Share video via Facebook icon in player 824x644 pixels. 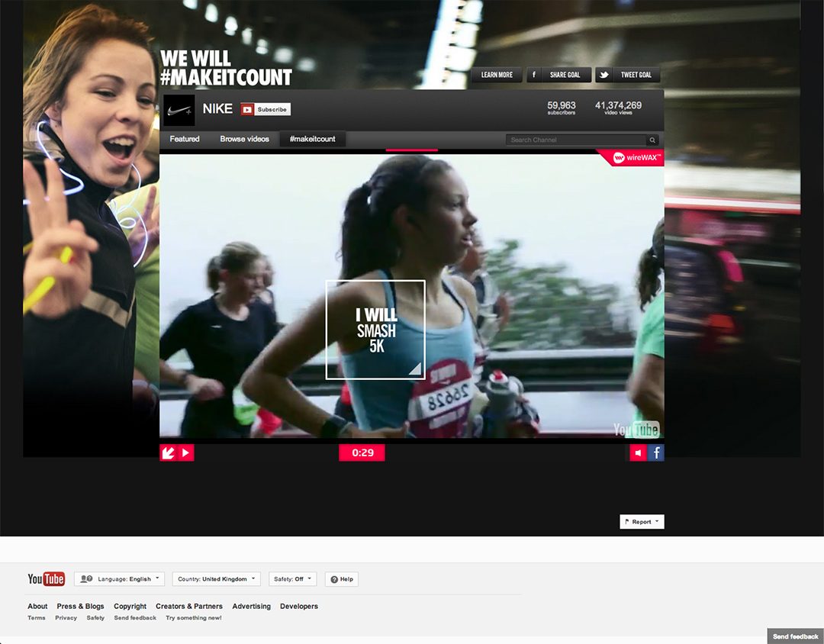point(656,452)
